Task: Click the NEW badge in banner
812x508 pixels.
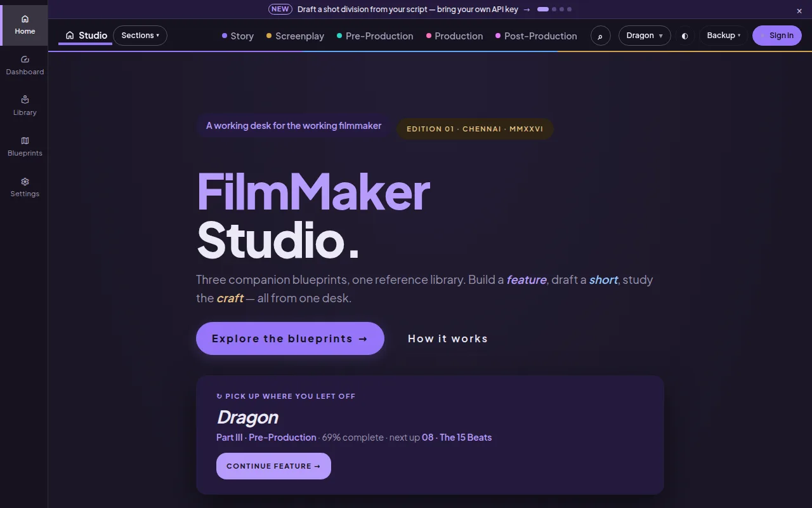Action: tap(280, 10)
